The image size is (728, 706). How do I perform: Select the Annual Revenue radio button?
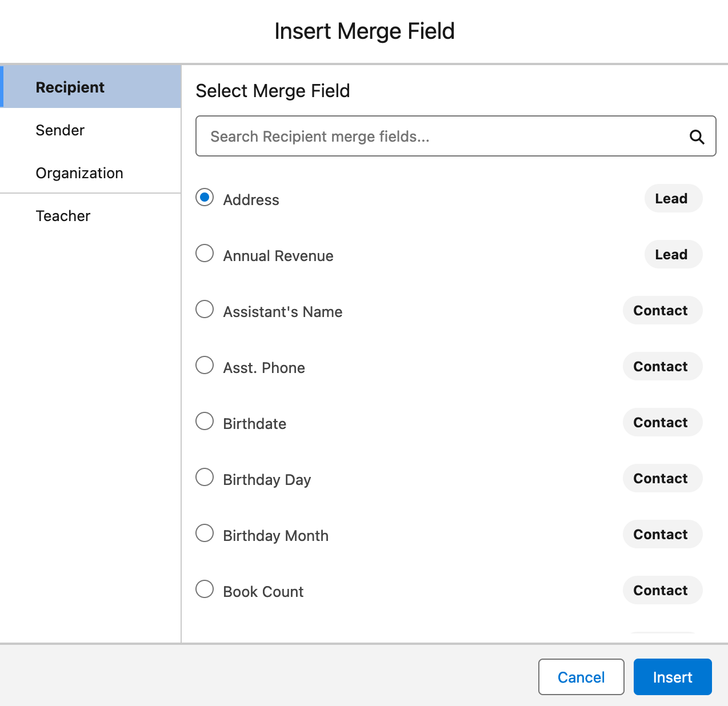coord(205,254)
